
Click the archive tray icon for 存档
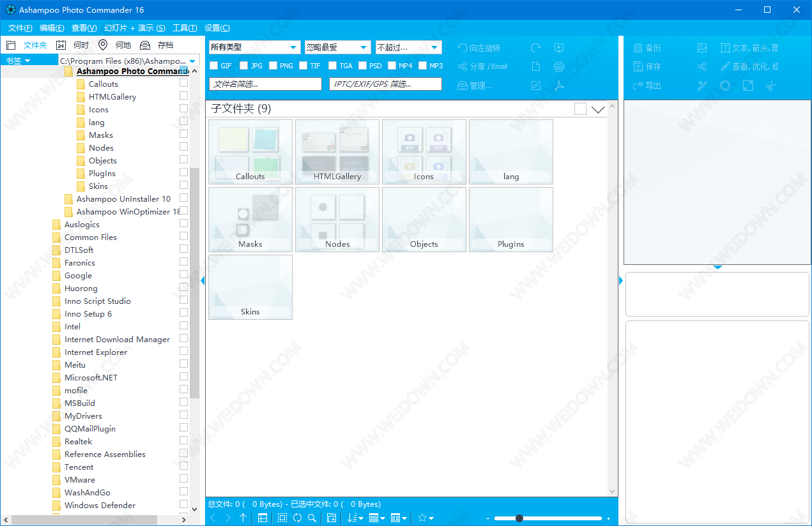point(145,45)
